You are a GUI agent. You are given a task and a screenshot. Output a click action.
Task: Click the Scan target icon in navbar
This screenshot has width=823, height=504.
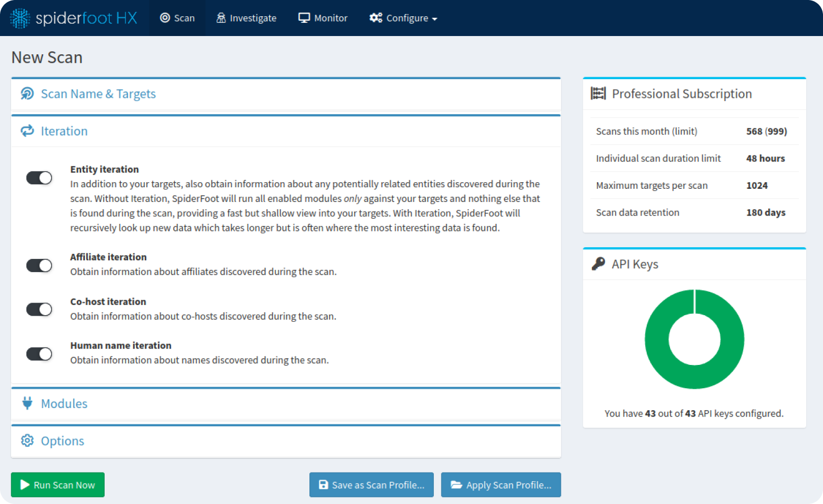pos(165,18)
